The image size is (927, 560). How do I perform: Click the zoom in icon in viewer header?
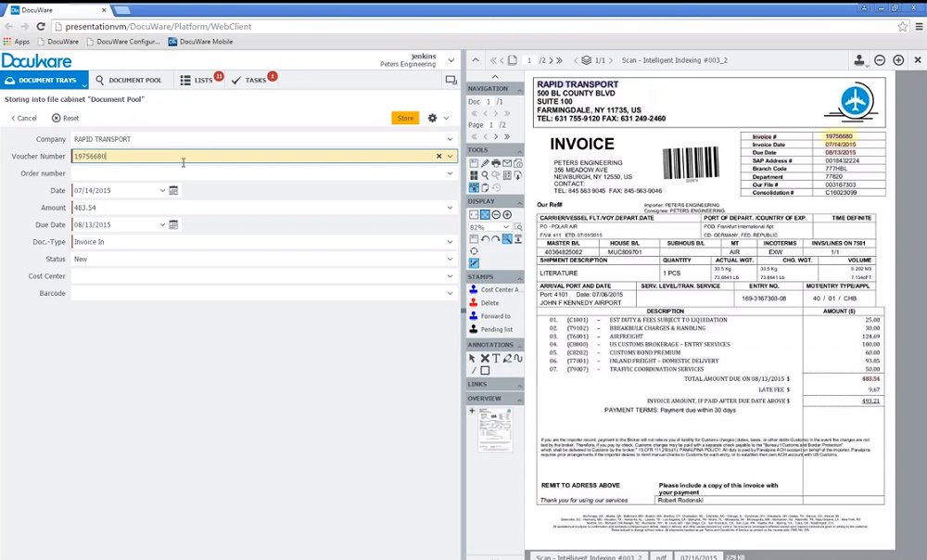tap(897, 60)
